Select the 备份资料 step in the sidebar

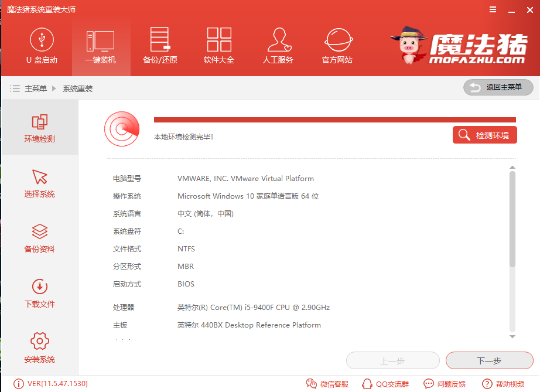pyautogui.click(x=39, y=237)
